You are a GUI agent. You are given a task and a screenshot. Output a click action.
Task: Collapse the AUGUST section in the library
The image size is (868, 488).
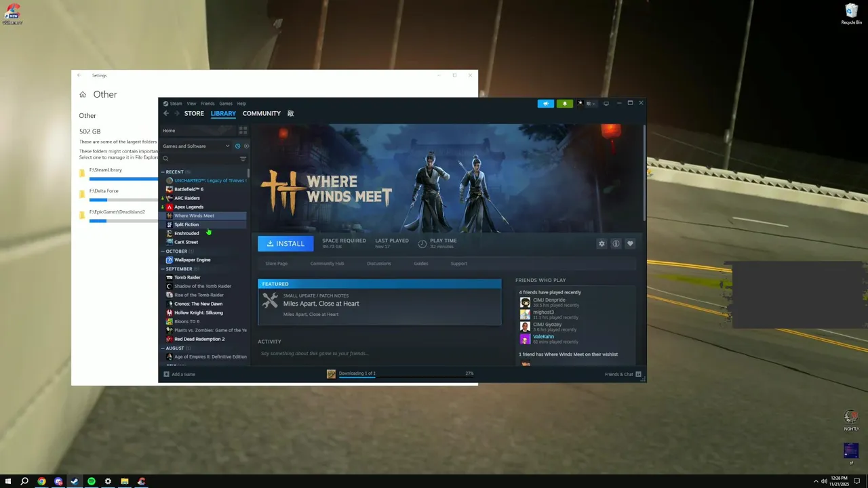(x=163, y=348)
